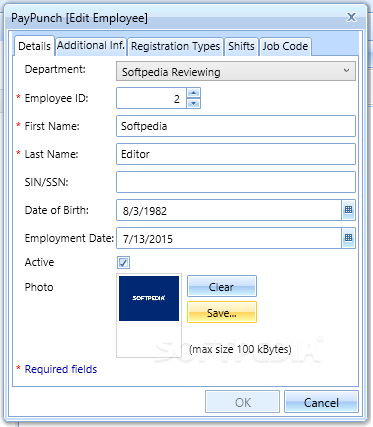Open the Employment Date calendar picker
The width and height of the screenshot is (373, 427).
coord(348,238)
